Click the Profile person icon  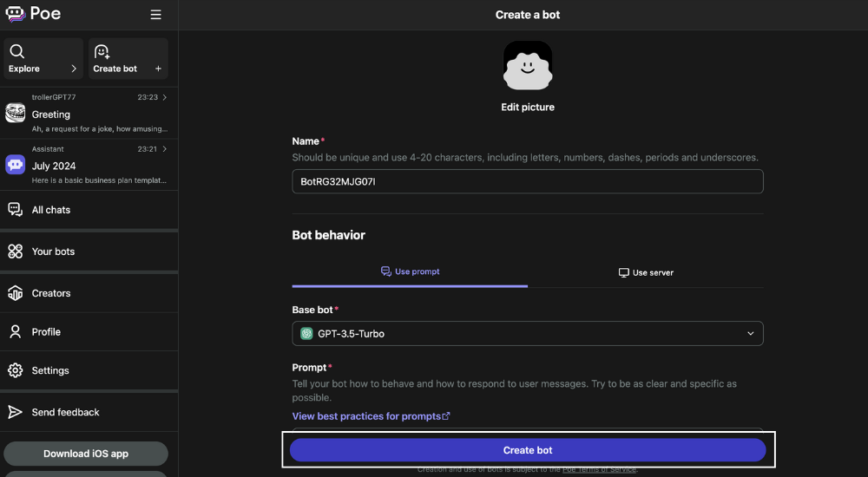coord(16,331)
